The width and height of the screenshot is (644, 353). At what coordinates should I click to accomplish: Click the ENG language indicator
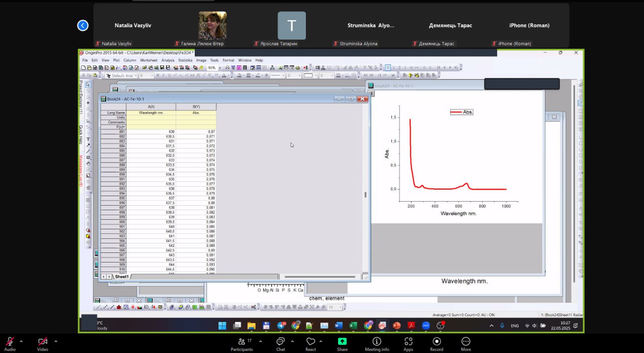[x=515, y=326]
